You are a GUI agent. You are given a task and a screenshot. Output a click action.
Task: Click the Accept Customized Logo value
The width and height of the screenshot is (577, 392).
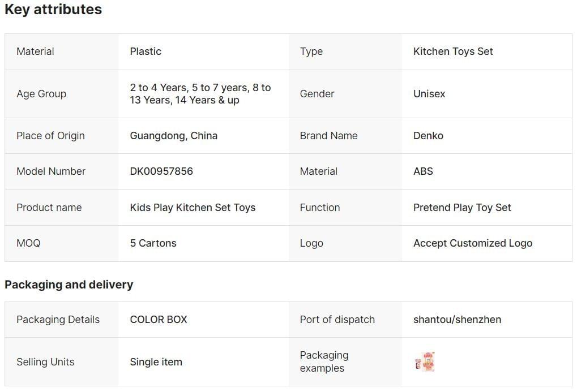(473, 243)
